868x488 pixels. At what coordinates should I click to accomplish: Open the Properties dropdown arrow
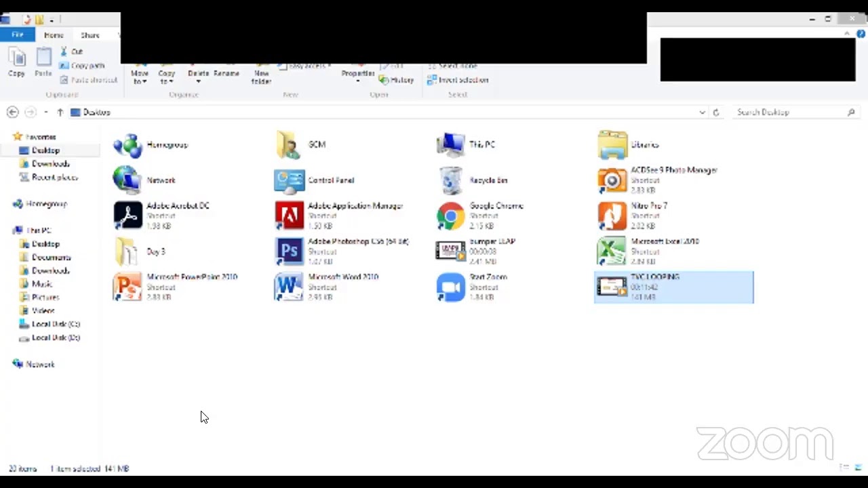[357, 81]
